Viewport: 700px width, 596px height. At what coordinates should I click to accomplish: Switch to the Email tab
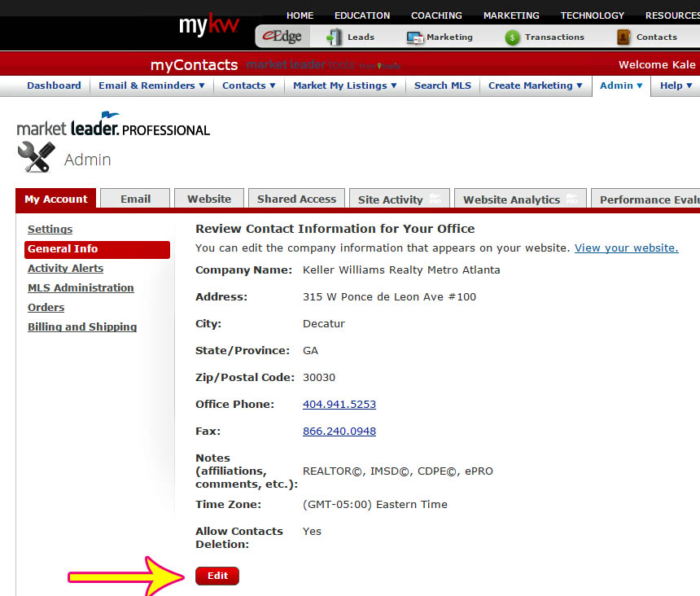[x=135, y=199]
